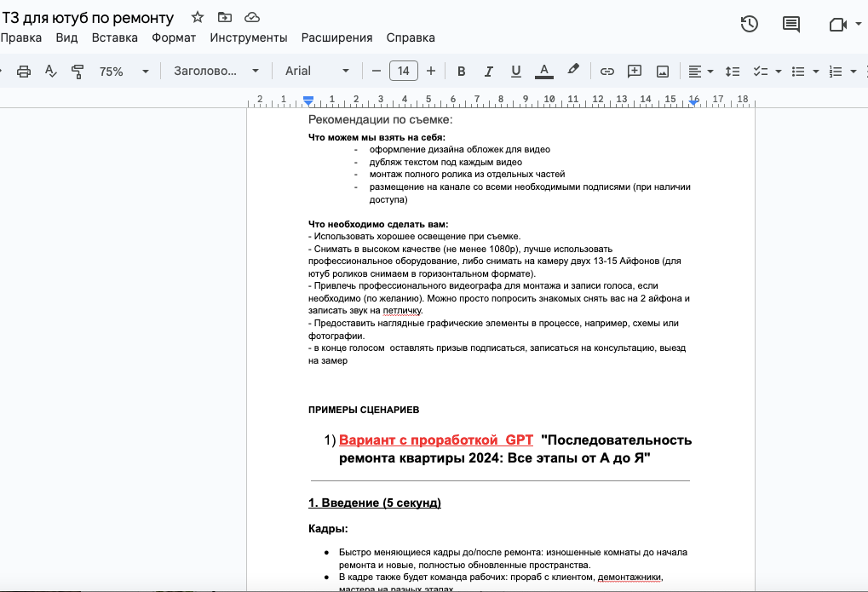The height and width of the screenshot is (592, 868).
Task: Print the document with the printer icon
Action: [x=24, y=71]
